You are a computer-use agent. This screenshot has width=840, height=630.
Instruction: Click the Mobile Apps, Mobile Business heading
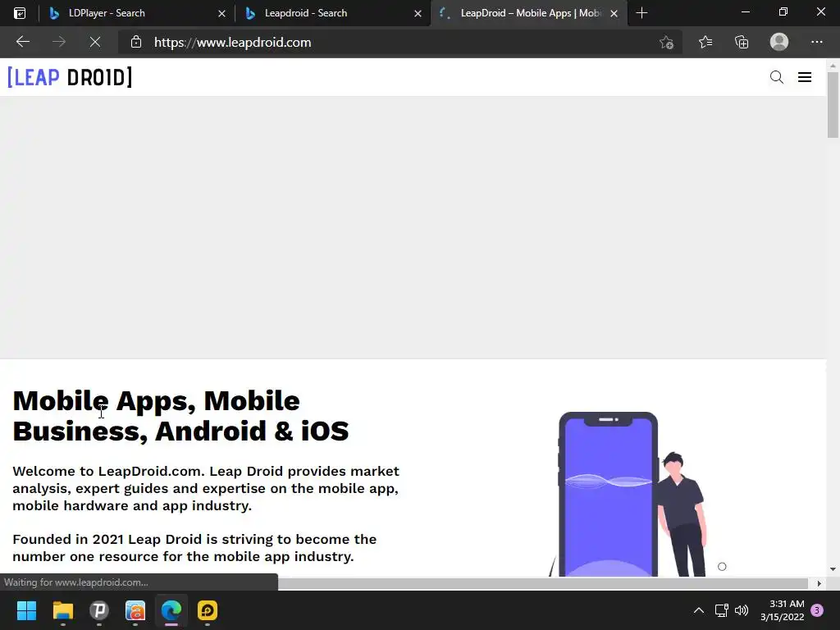(x=180, y=416)
